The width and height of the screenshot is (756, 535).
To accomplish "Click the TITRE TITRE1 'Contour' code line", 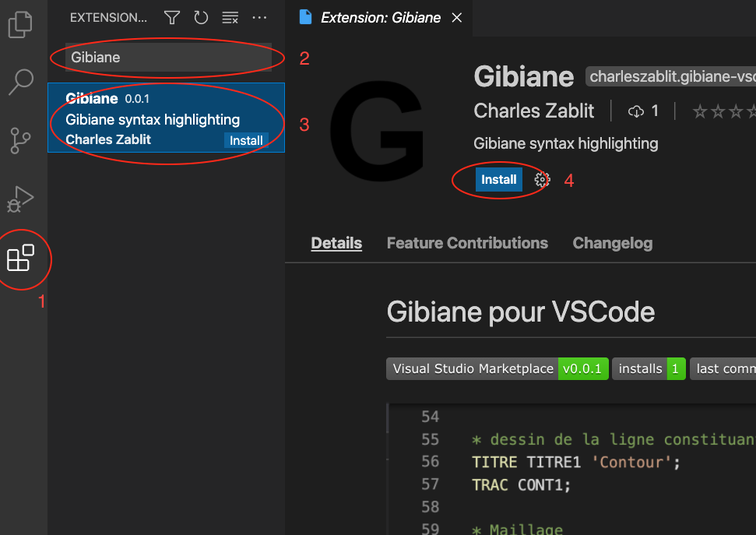I will coord(575,462).
